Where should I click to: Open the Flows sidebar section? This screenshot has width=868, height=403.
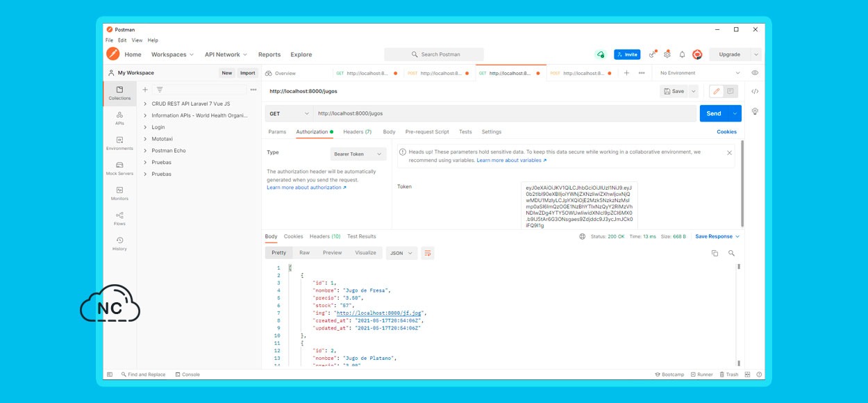[x=119, y=218]
